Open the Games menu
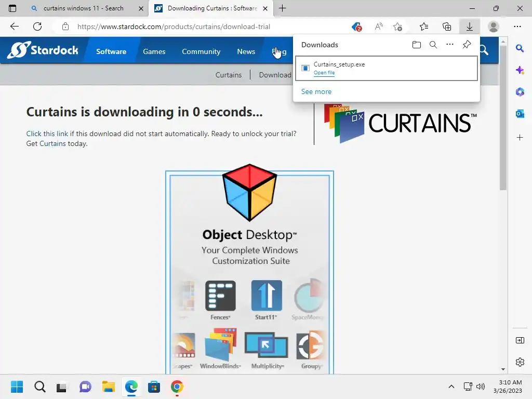Screen dimensions: 532x399 [x=154, y=51]
